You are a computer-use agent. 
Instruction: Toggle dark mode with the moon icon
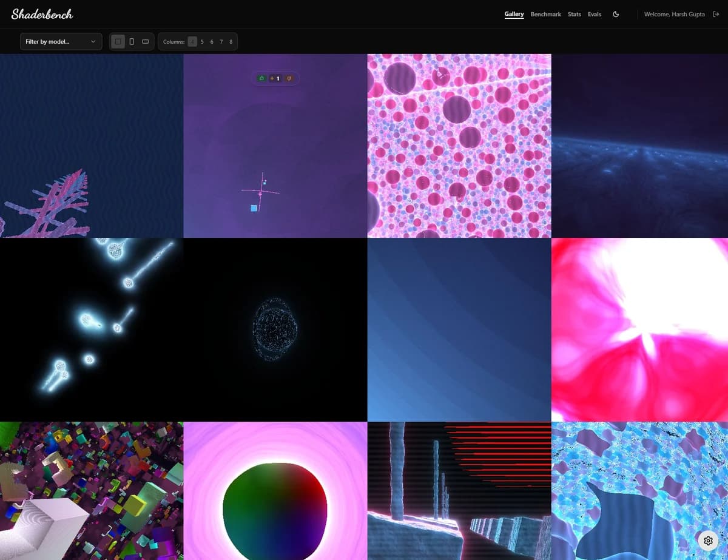pyautogui.click(x=615, y=14)
